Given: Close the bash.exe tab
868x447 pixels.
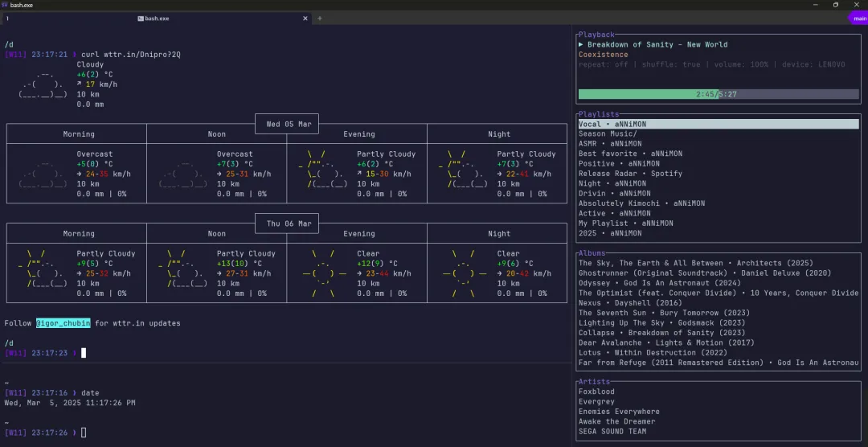Looking at the screenshot, I should coord(305,18).
